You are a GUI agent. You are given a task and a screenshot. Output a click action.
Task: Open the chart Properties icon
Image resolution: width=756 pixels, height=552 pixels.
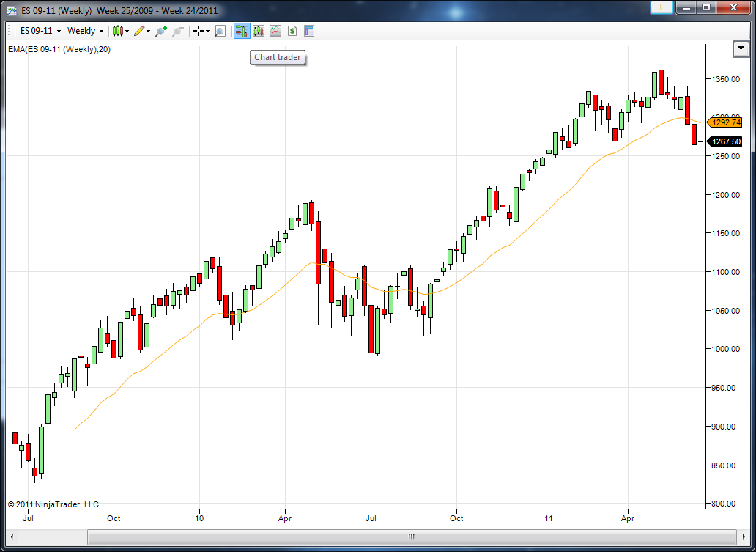(309, 31)
